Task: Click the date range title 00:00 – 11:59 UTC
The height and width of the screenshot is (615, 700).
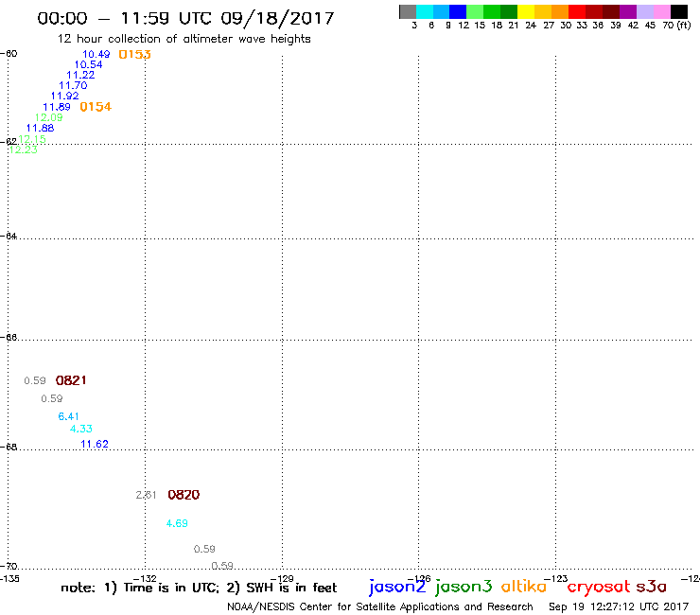Action: [185, 18]
